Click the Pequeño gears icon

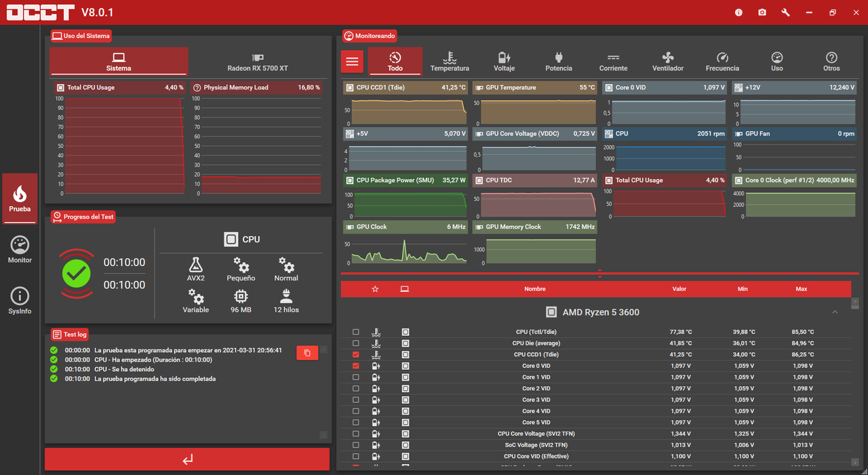coord(241,264)
